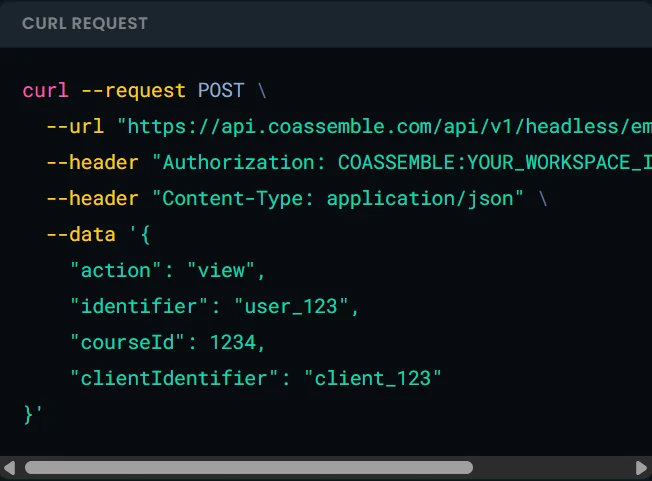Viewport: 652px width, 481px height.
Task: Click the "client_123" value
Action: pos(373,378)
